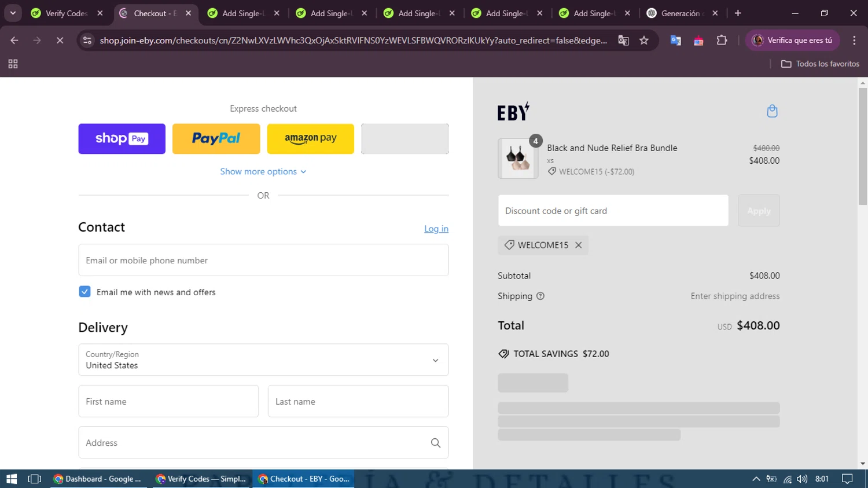Screen dimensions: 868x488
Task: Click the Total $408.00 amount
Action: point(758,325)
